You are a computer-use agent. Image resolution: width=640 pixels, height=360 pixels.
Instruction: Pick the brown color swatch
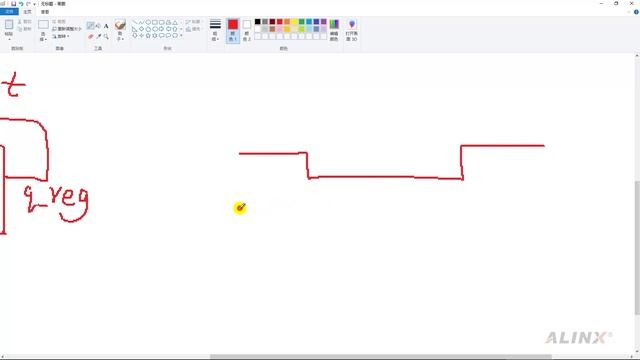point(272,29)
